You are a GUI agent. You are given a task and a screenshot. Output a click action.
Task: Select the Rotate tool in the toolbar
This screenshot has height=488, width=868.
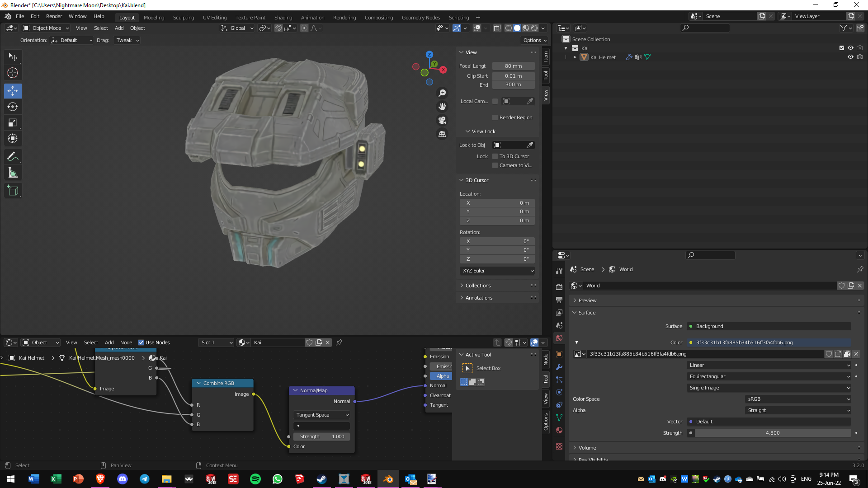[x=13, y=107]
